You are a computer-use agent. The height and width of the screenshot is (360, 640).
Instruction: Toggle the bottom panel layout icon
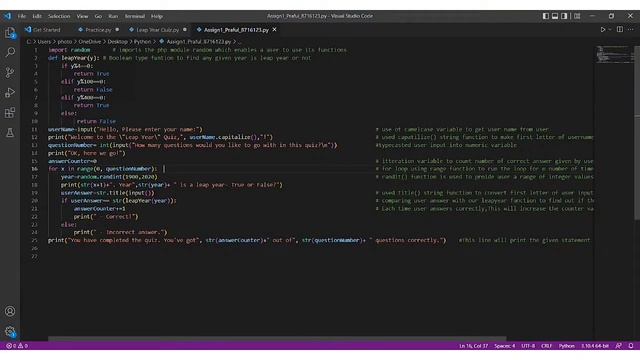pos(555,16)
